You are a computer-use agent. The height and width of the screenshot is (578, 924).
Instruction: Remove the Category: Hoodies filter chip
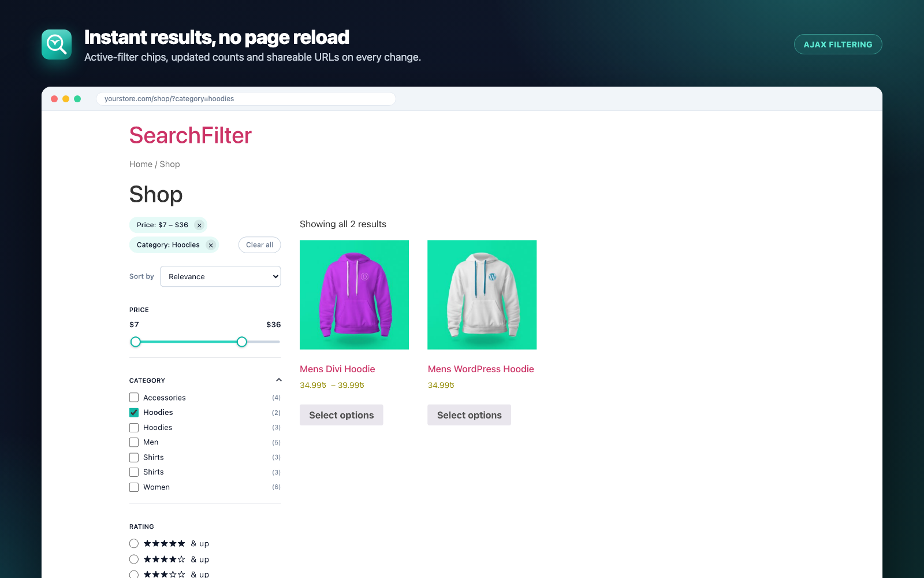click(x=211, y=245)
